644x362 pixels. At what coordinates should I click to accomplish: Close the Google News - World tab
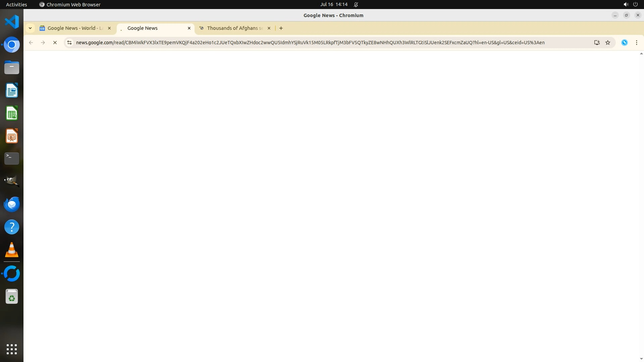click(x=109, y=28)
